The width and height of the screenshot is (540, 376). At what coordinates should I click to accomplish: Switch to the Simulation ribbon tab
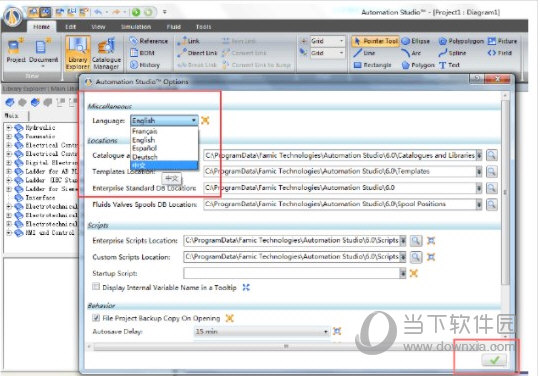[136, 27]
